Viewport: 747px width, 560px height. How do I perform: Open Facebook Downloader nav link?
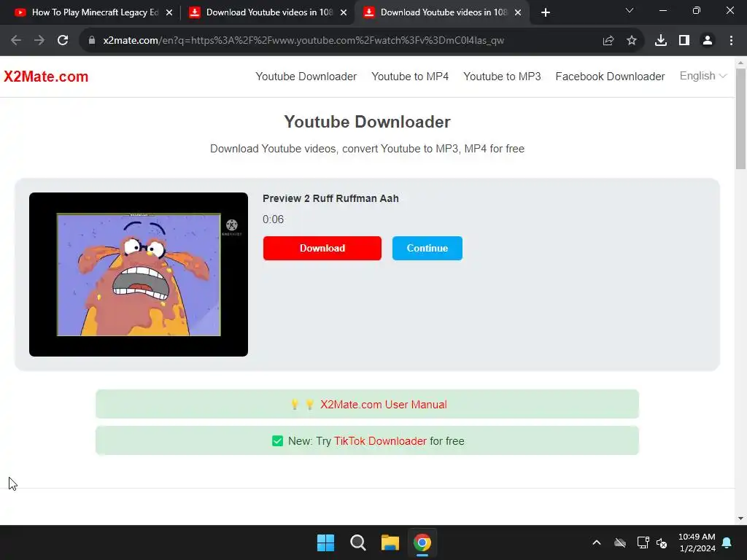610,77
